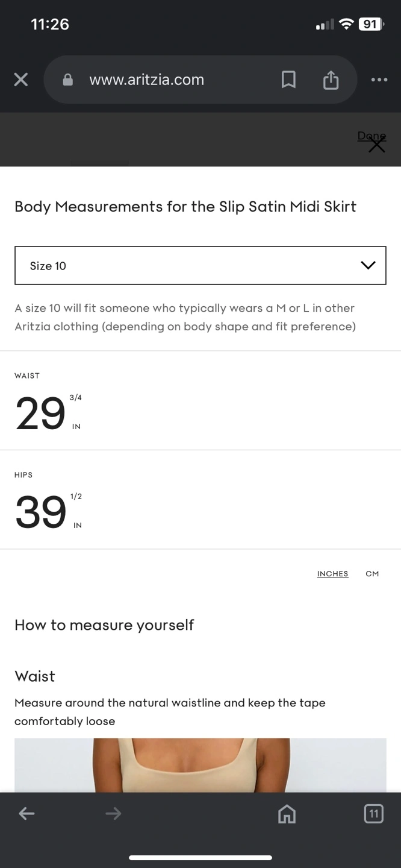
Task: Tap the Done link at the top
Action: coord(371,136)
